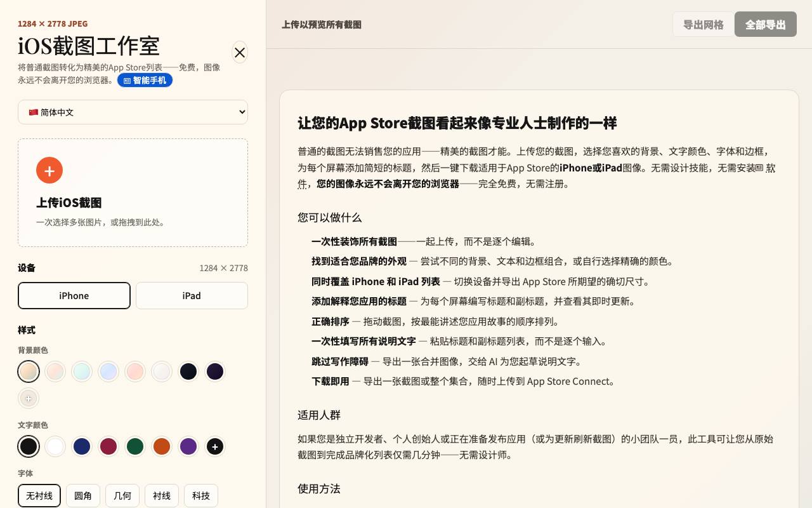Click the 1284 × 2778 JPEG label
Viewport: 812px width, 508px height.
(53, 23)
